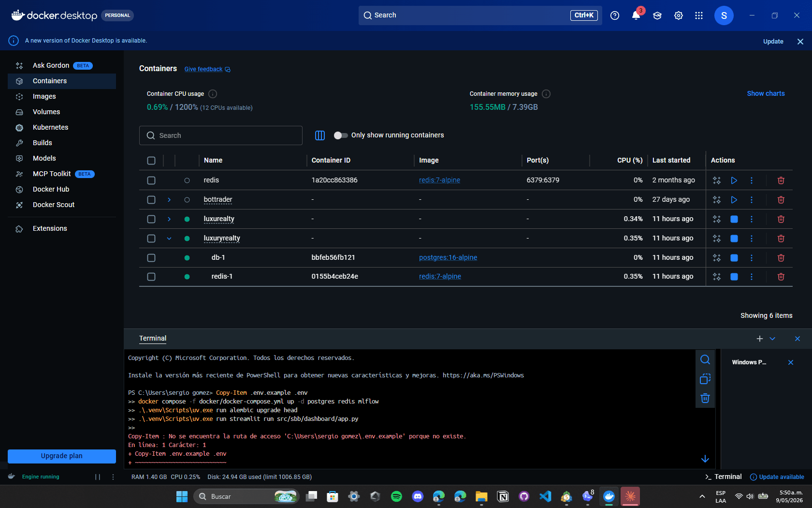Expand the luxurealty stack

point(169,219)
